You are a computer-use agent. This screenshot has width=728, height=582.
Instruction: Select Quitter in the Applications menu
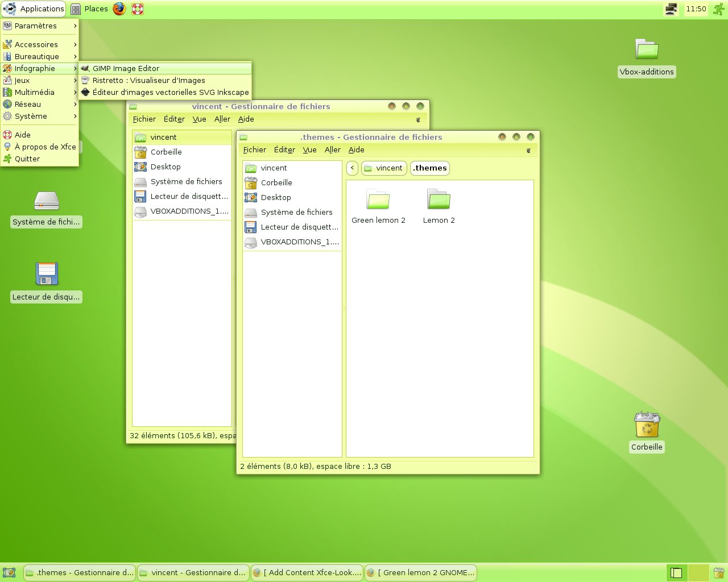[x=27, y=159]
